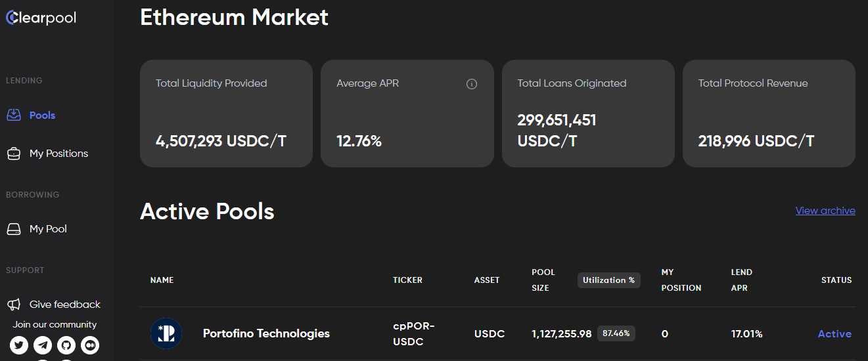Click the Average APR info icon

(x=471, y=84)
